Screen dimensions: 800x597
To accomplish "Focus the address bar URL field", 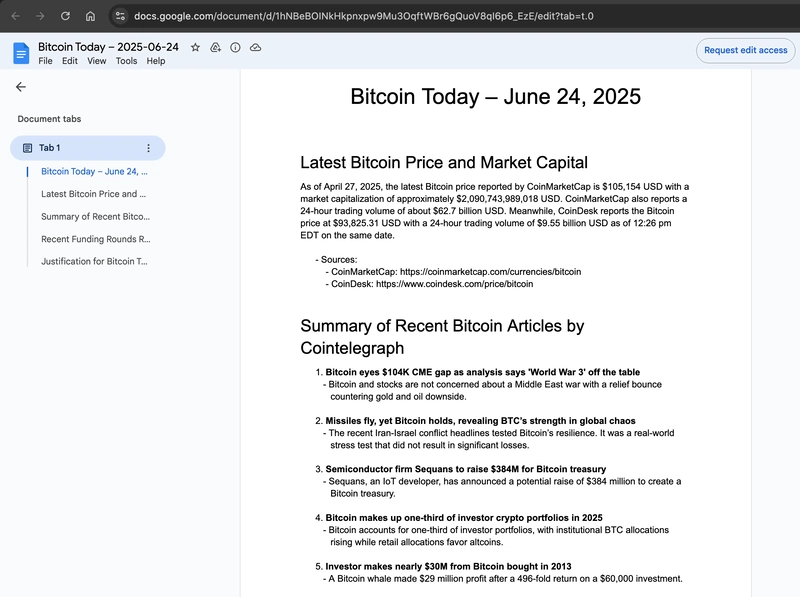I will click(363, 16).
